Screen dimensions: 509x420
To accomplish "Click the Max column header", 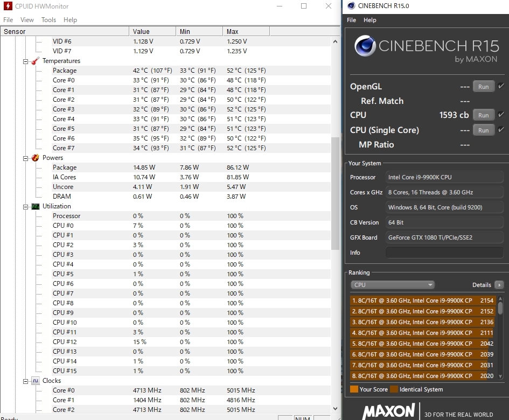I will [246, 31].
